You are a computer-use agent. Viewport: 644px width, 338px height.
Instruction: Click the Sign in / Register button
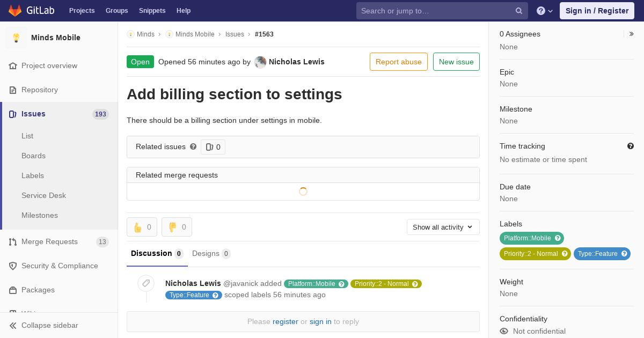(597, 11)
